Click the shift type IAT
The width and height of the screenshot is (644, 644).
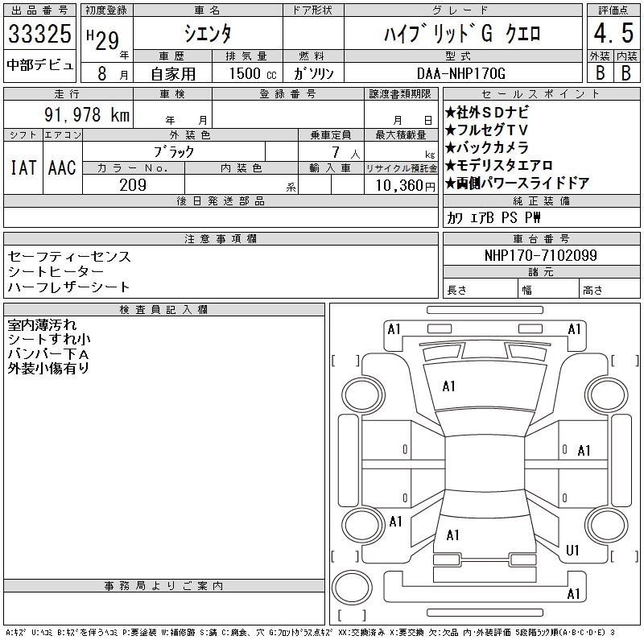pos(23,167)
